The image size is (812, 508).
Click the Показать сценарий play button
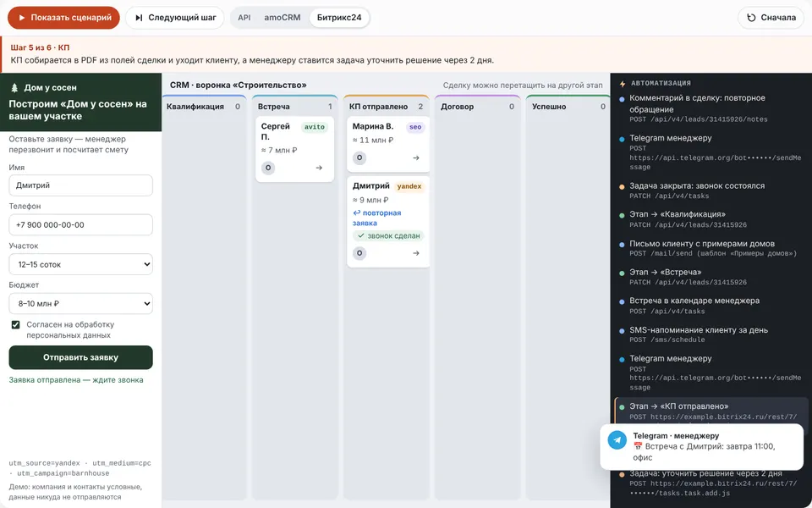[x=63, y=18]
